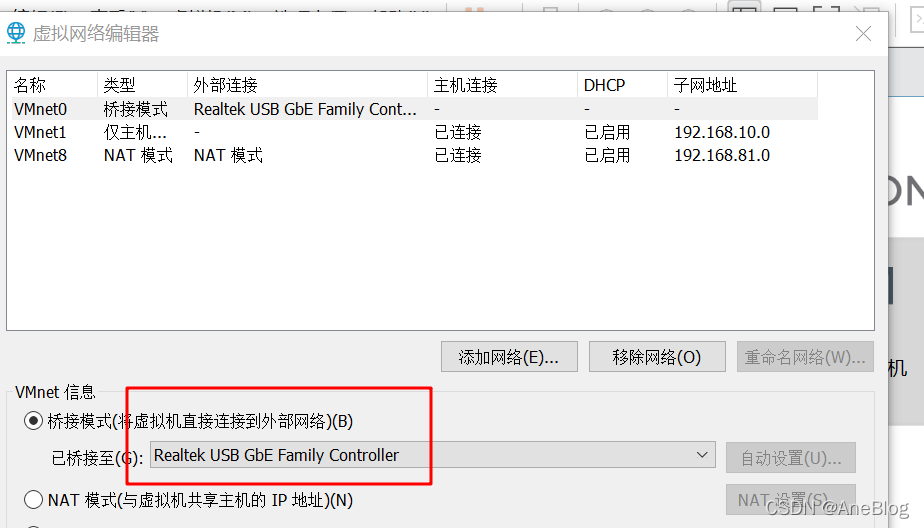Select the VMnet8 NAT network row
The image size is (924, 528).
415,155
